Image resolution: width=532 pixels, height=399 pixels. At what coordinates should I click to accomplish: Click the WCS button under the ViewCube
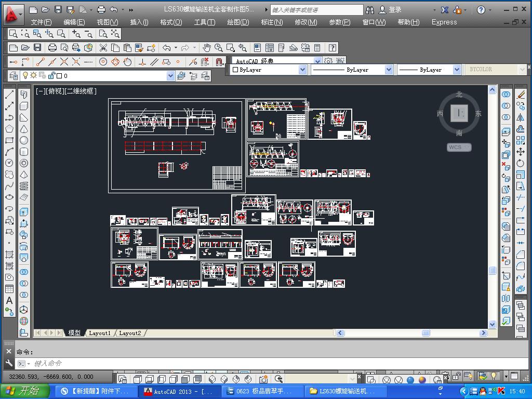click(x=459, y=148)
